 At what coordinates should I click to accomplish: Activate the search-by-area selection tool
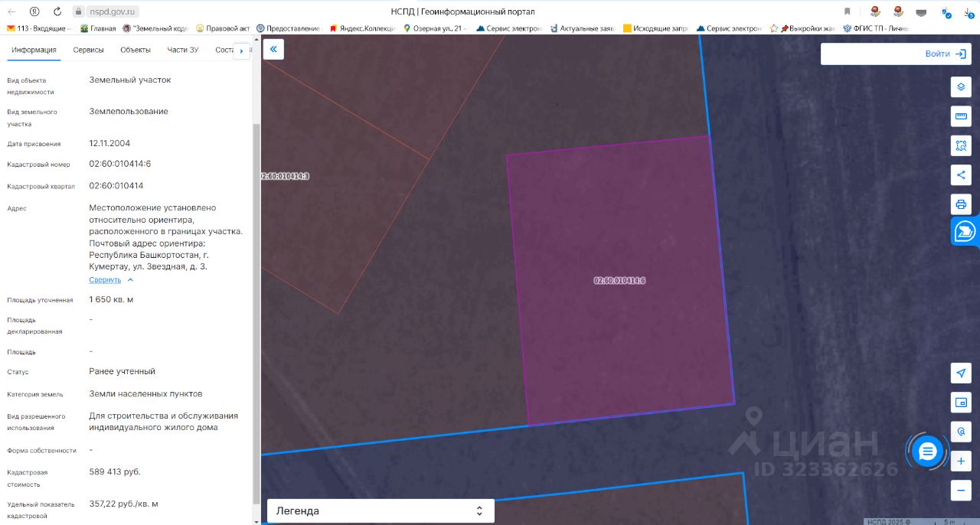[961, 145]
